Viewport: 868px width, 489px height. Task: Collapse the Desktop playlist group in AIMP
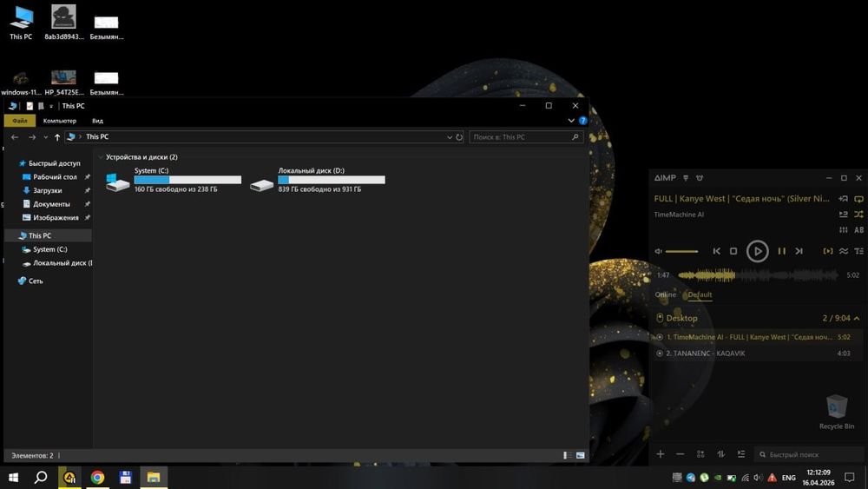[x=857, y=319]
